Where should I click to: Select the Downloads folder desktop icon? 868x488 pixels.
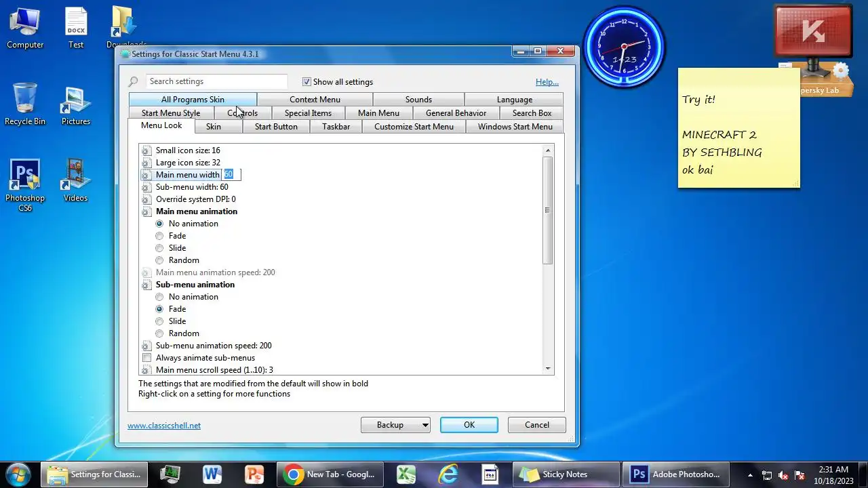click(x=126, y=27)
